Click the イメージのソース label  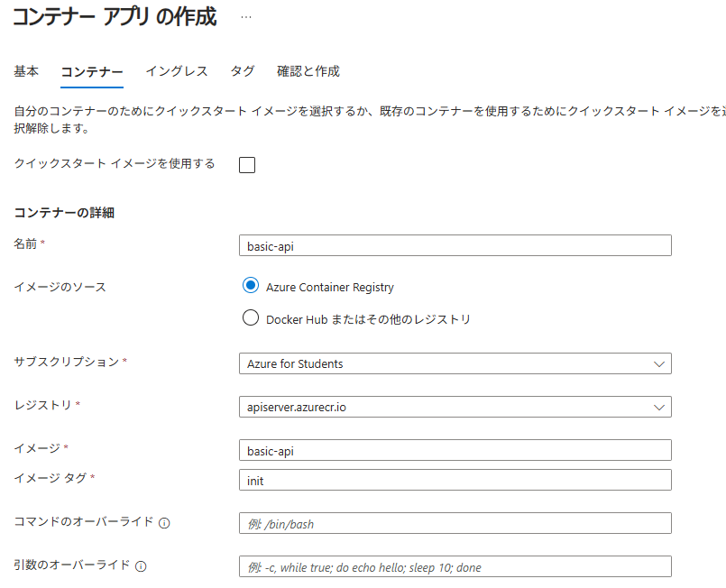click(60, 287)
